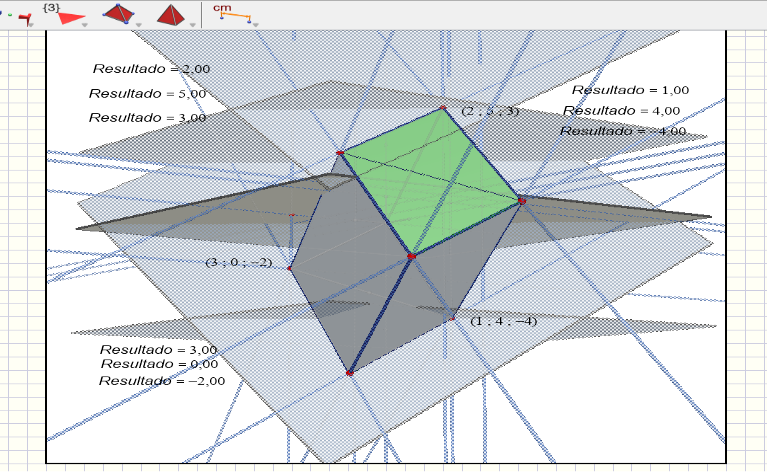Viewport: 767px width, 472px height.
Task: Click the red vertex at the green face's right corner
Action: point(521,201)
